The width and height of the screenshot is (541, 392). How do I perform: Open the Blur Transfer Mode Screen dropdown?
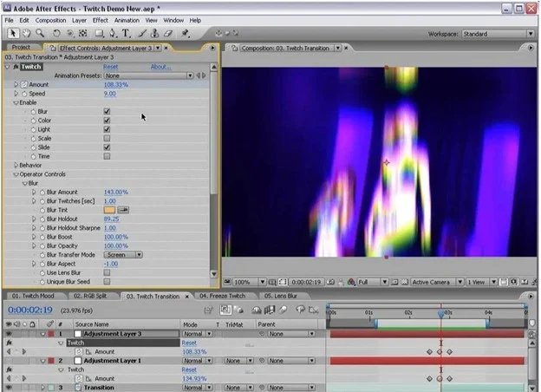(123, 255)
